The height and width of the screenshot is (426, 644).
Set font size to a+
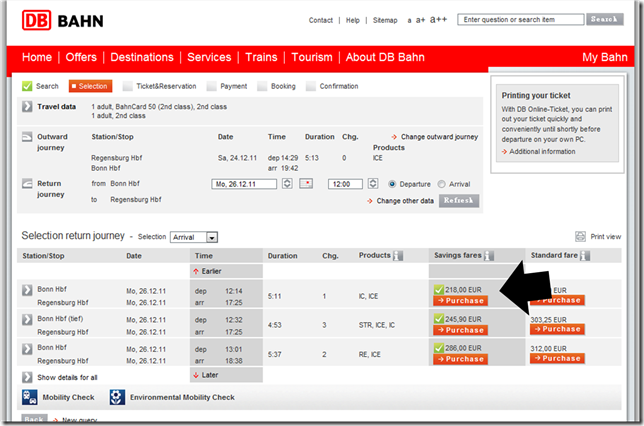[420, 20]
